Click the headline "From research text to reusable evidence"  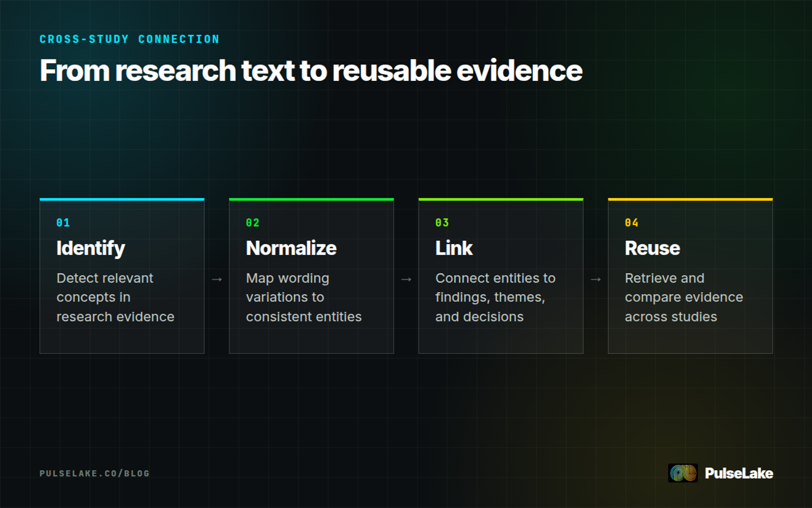coord(311,71)
